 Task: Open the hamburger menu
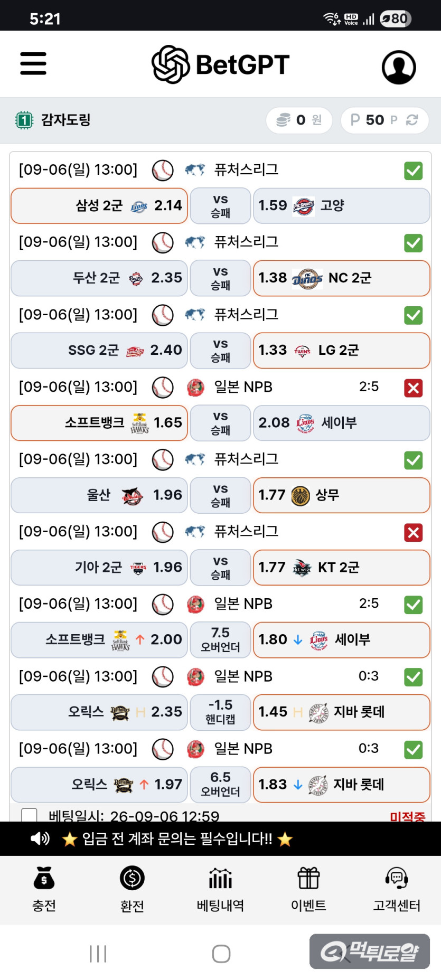click(x=33, y=63)
